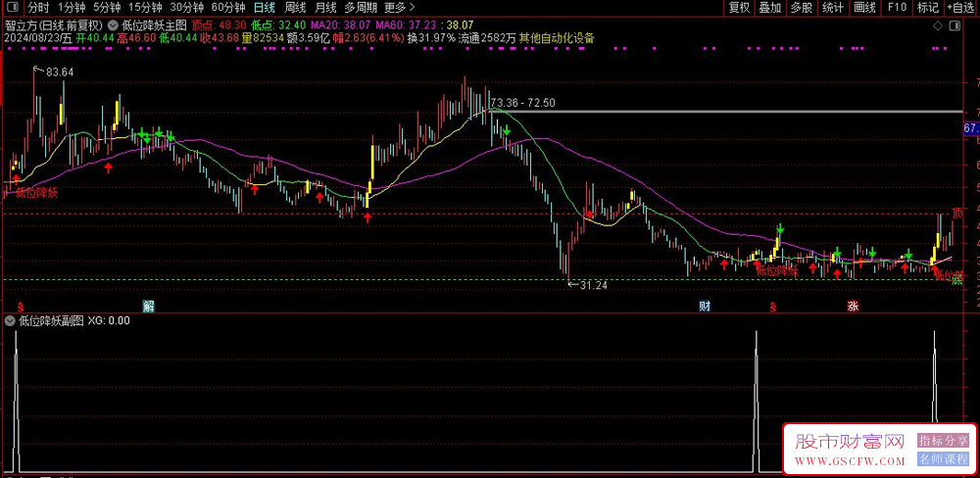
Task: Open the F10 company info
Action: pos(897,8)
